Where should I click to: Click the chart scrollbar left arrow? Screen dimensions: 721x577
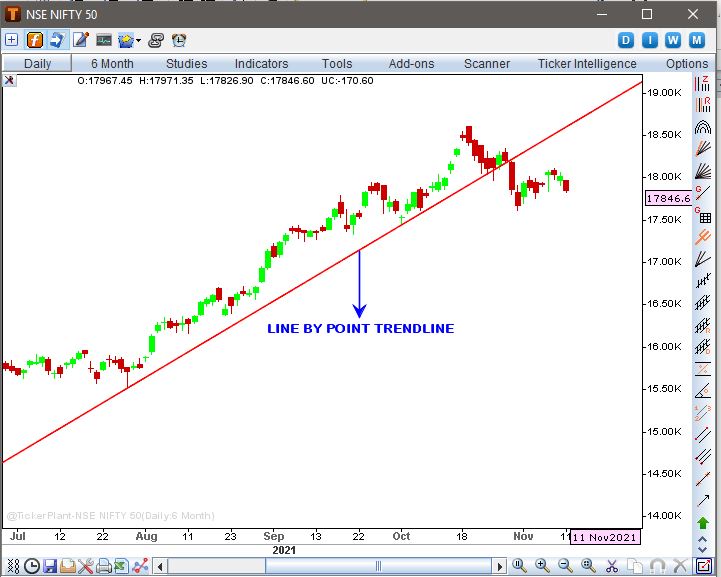[x=160, y=566]
